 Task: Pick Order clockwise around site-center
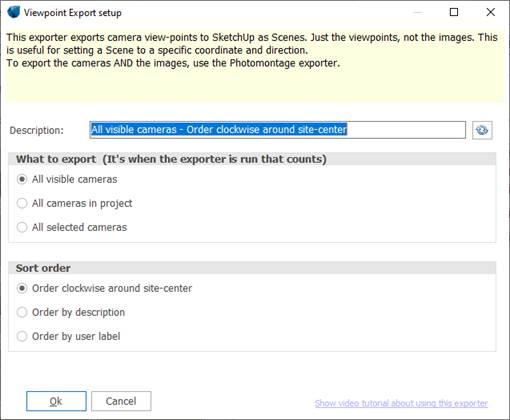[104, 288]
